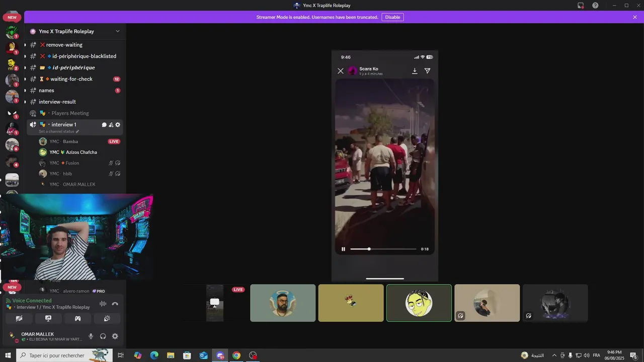Start an activity with the gamepad icon

pyautogui.click(x=77, y=318)
